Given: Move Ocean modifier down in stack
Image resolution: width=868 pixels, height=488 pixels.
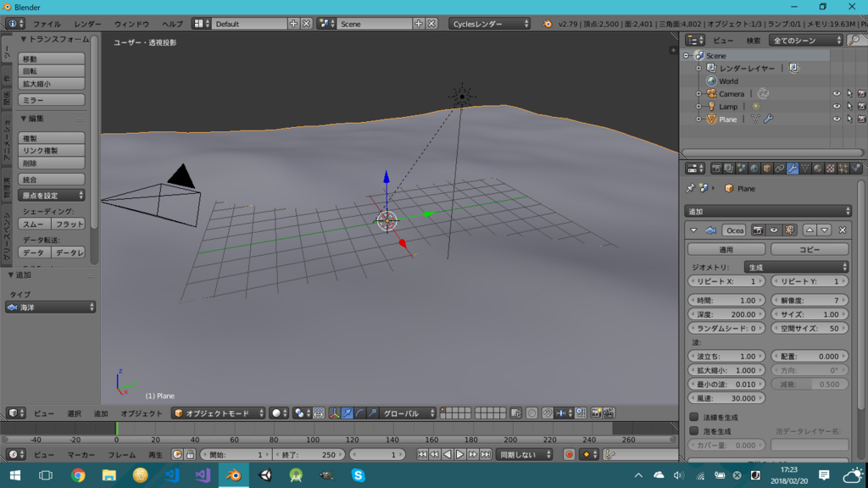Looking at the screenshot, I should [824, 230].
